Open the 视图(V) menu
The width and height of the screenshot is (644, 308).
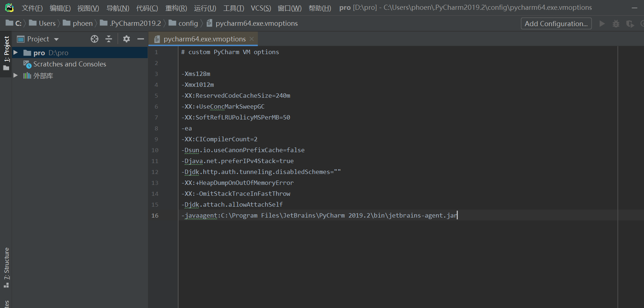pyautogui.click(x=88, y=8)
